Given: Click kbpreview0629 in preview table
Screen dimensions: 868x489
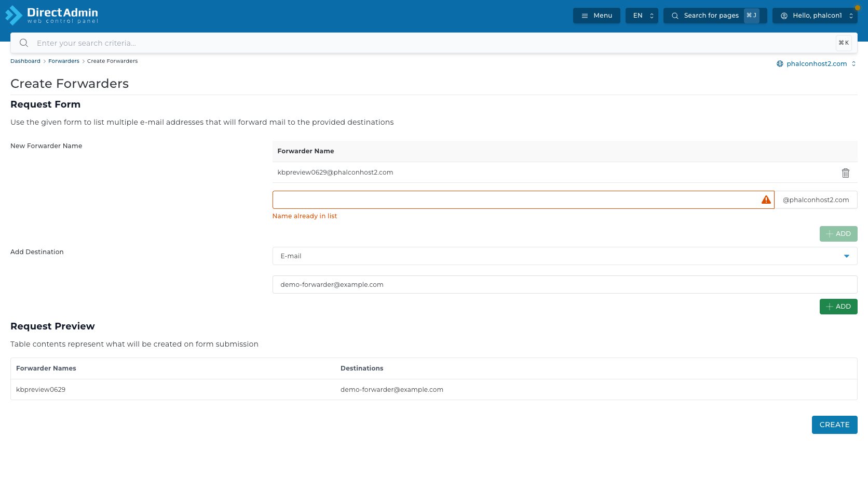Looking at the screenshot, I should point(40,390).
